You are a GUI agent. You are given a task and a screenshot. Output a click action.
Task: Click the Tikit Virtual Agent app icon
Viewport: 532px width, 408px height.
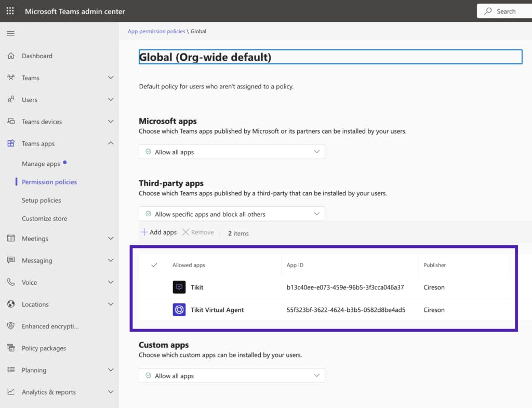click(179, 310)
